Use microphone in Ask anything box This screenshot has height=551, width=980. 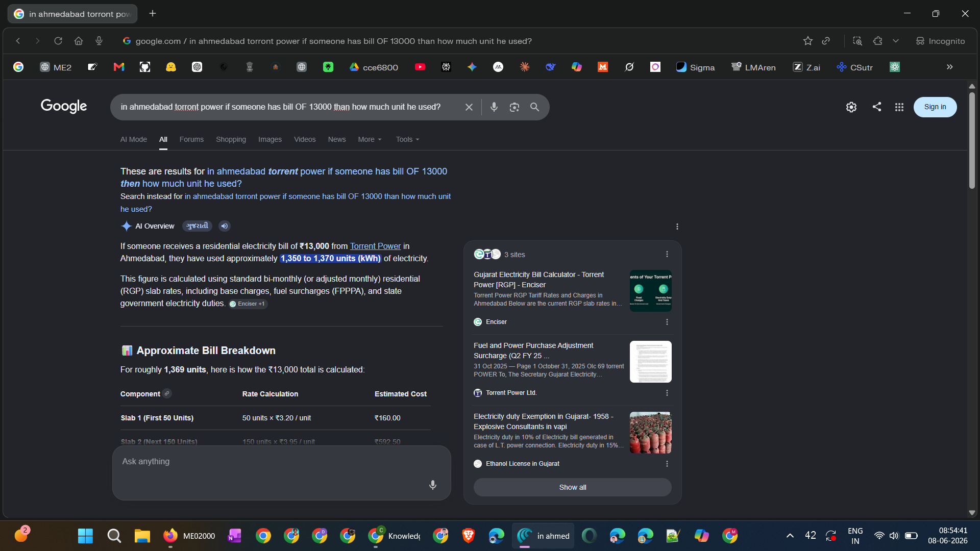[x=433, y=485]
